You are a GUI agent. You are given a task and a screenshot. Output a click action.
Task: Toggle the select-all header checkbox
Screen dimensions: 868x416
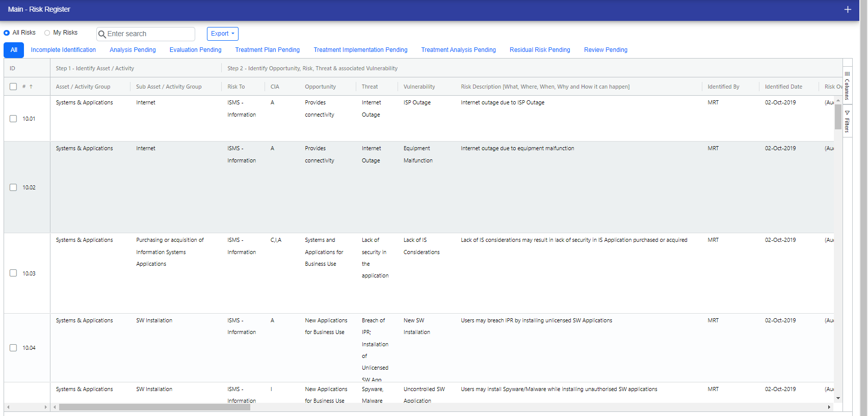click(x=13, y=87)
